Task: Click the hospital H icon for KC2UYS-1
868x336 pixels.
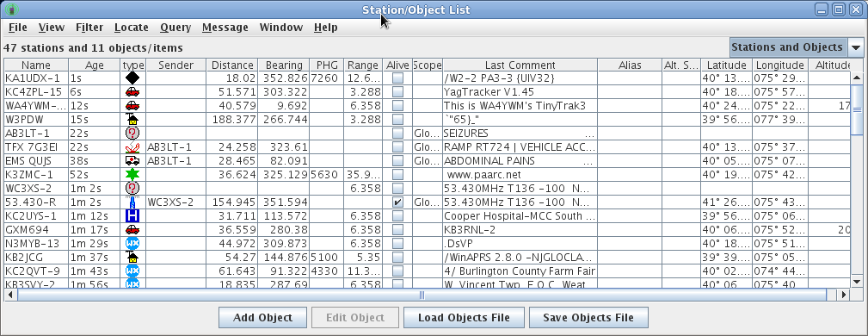Action: pos(132,215)
